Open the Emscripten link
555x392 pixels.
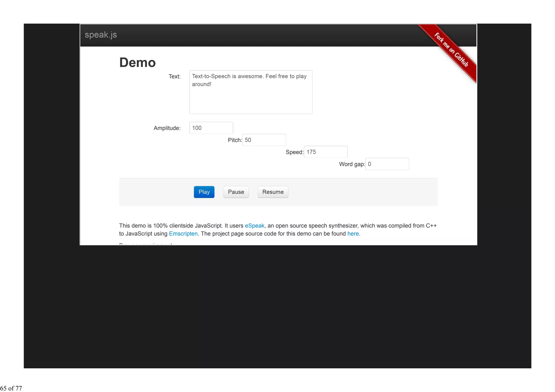click(x=183, y=234)
